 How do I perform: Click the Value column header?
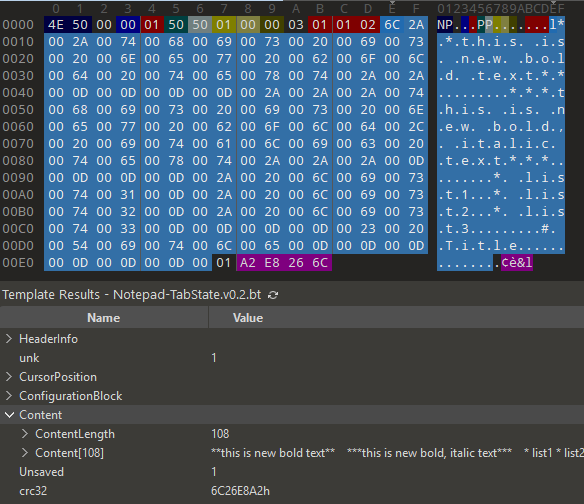click(248, 318)
